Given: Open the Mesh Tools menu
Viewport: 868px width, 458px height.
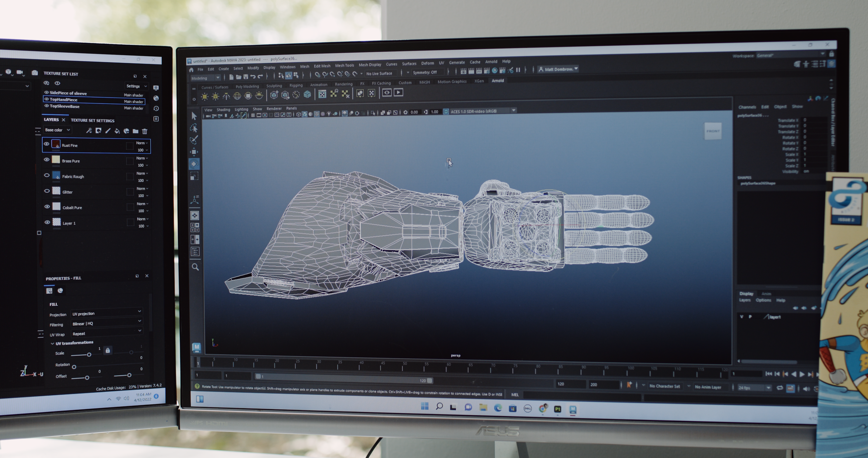Looking at the screenshot, I should coord(344,65).
